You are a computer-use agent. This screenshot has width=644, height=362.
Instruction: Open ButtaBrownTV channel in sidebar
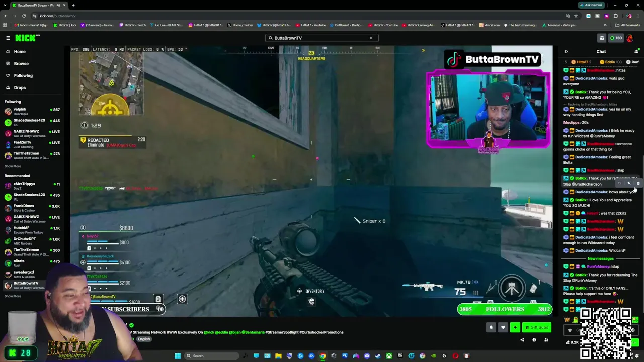click(x=32, y=285)
